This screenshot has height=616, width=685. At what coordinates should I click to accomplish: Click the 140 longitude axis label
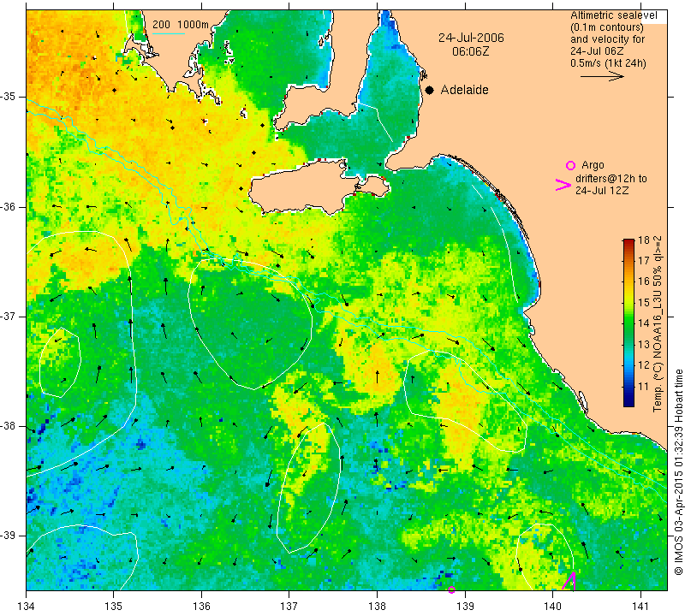[552, 607]
